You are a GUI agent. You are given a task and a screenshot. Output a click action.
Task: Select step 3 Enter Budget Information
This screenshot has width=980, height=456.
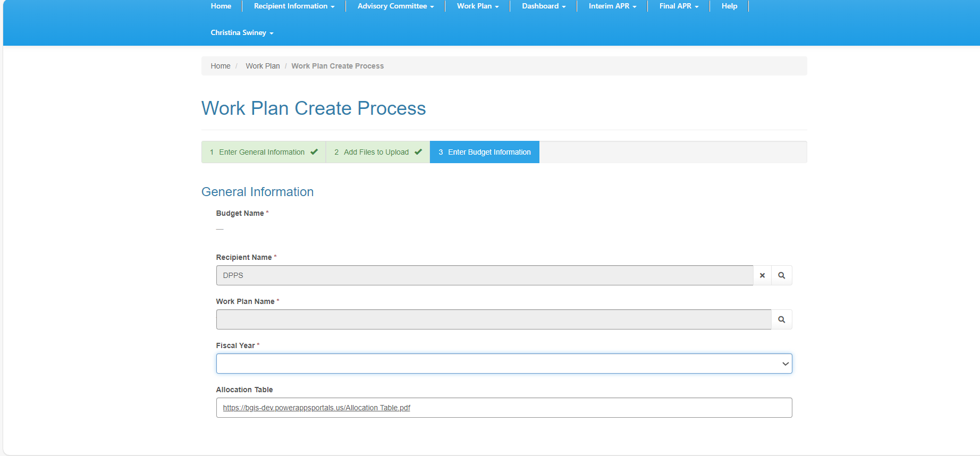pyautogui.click(x=484, y=152)
